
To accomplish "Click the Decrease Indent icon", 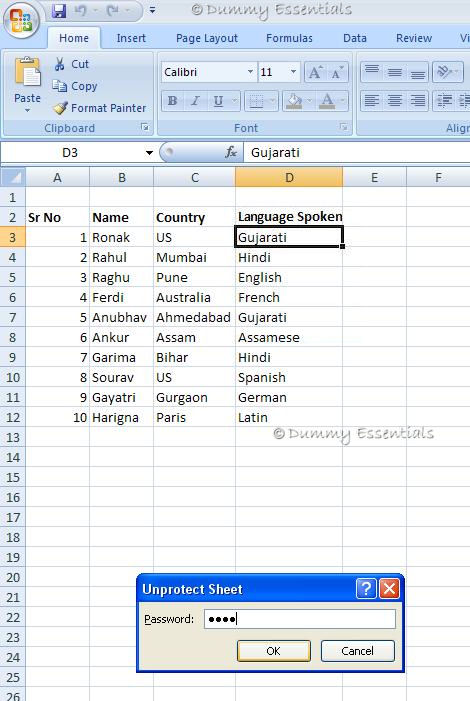I will click(x=445, y=101).
